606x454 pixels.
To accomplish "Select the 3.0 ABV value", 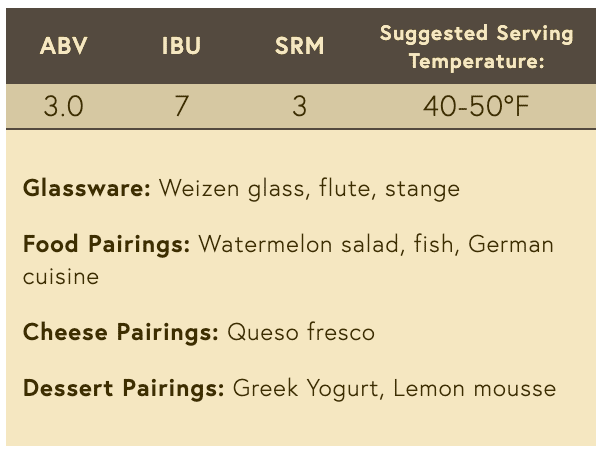I will coord(63,106).
